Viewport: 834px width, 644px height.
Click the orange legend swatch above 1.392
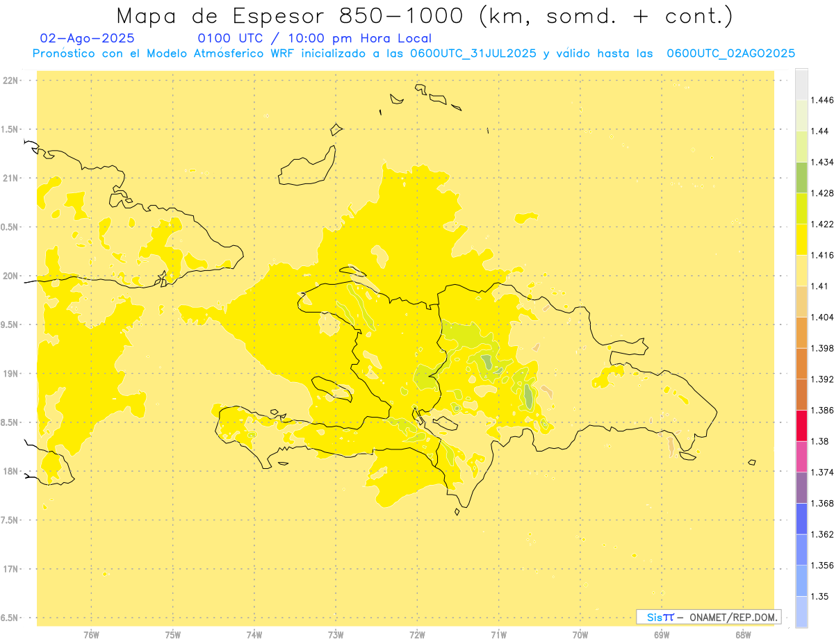tap(801, 363)
